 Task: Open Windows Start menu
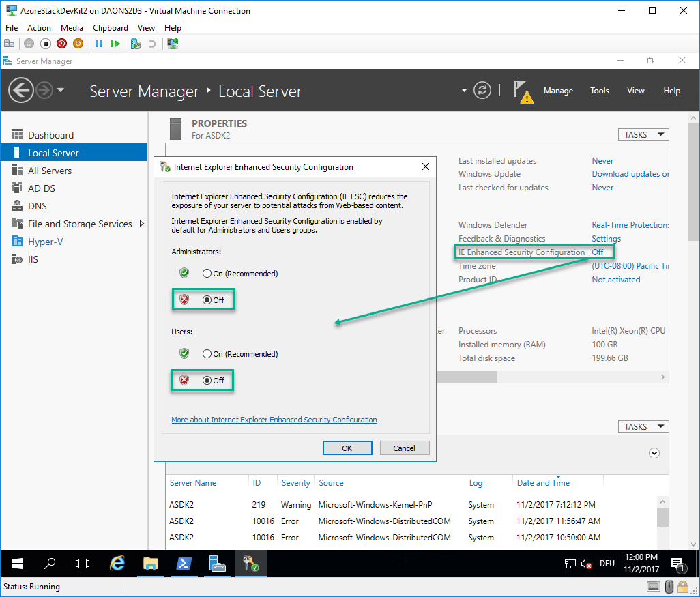[17, 564]
